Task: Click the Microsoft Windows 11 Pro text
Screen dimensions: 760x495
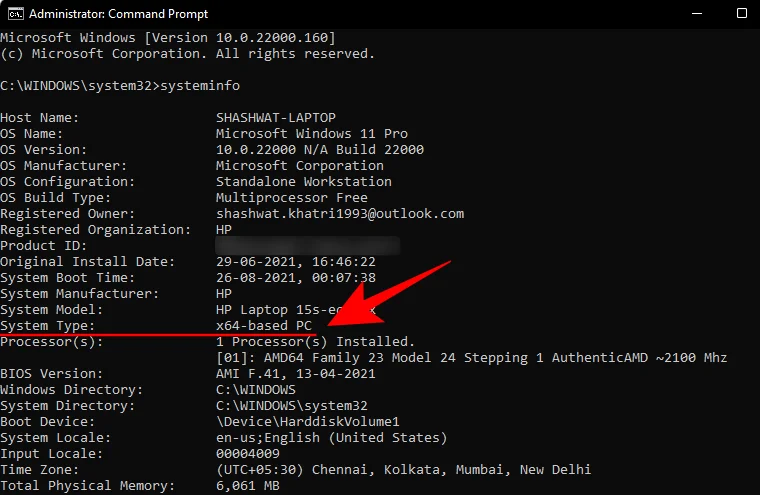Action: click(312, 134)
